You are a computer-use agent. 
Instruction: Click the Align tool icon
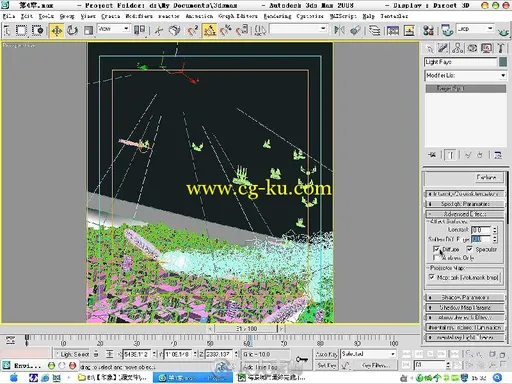click(355, 31)
